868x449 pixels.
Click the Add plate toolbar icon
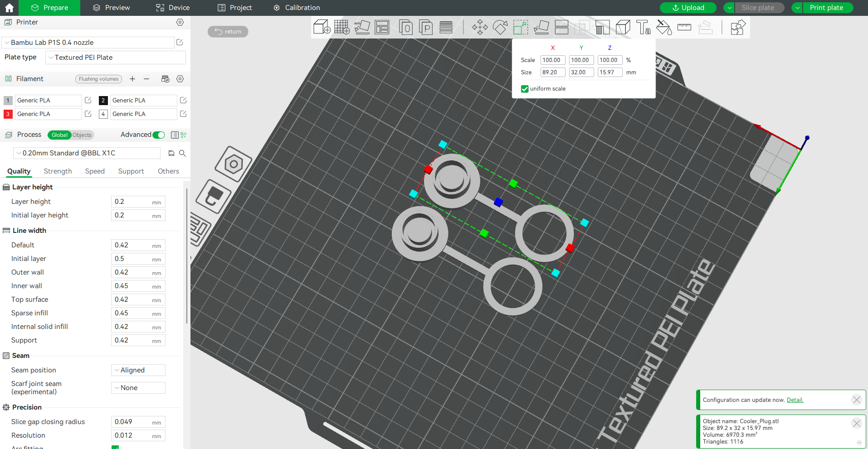[342, 27]
